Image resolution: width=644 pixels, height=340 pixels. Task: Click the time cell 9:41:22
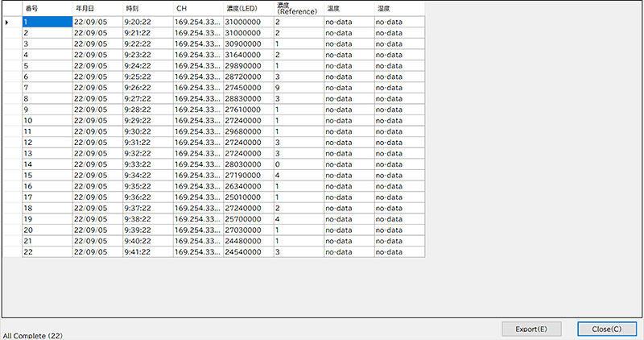tap(147, 252)
